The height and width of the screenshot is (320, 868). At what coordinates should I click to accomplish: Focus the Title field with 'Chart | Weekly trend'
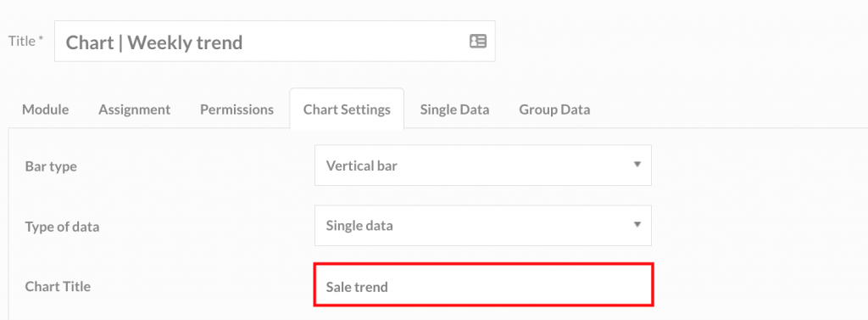pos(275,41)
